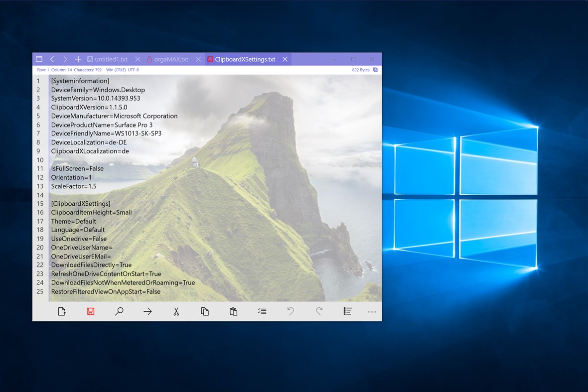This screenshot has height=392, width=588.
Task: Paste from clipboard using the clipboard icon
Action: [x=233, y=311]
